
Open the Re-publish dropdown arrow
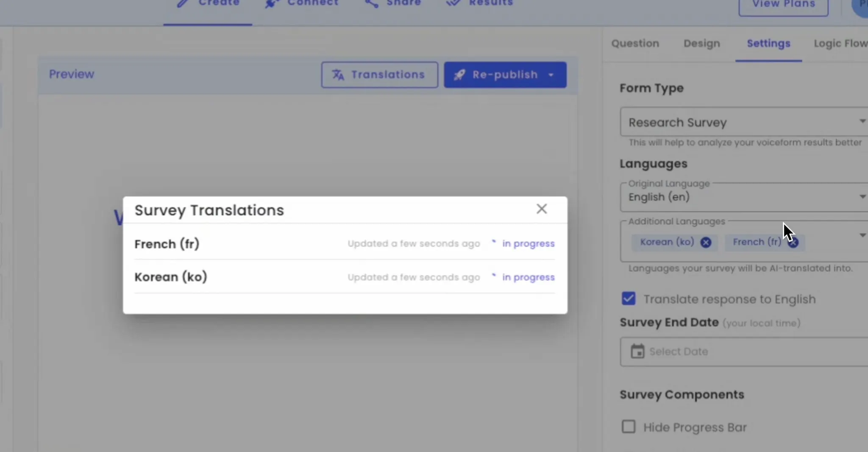(551, 75)
